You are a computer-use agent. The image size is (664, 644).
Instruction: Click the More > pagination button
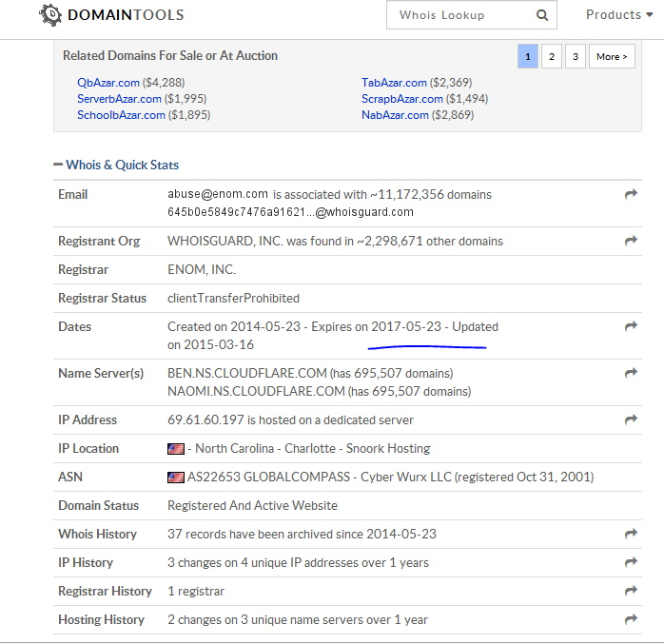coord(612,56)
